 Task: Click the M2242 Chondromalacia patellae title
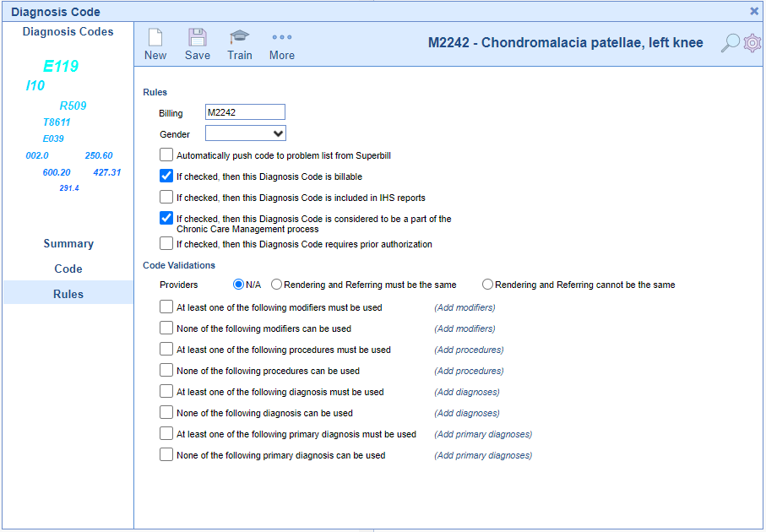point(566,43)
